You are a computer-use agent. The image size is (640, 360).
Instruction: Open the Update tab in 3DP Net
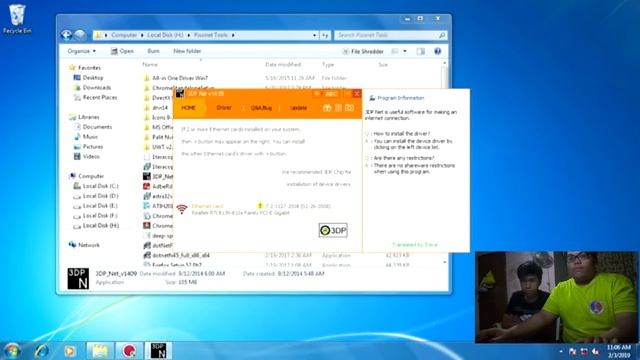click(299, 108)
